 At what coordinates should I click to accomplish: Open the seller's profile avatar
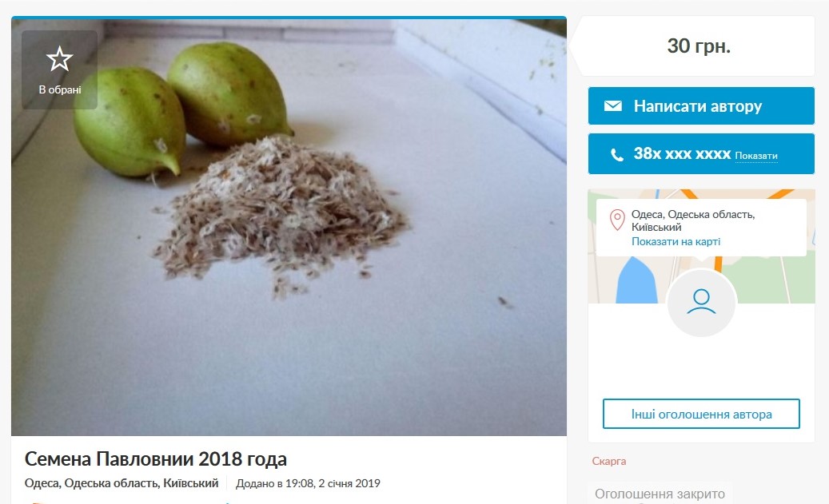point(701,302)
